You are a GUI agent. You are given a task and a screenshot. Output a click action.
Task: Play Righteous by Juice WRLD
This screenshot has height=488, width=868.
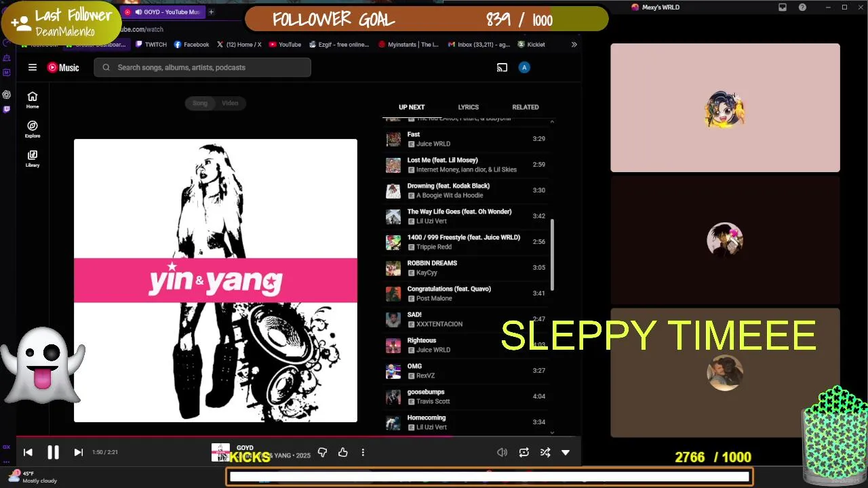(x=467, y=345)
